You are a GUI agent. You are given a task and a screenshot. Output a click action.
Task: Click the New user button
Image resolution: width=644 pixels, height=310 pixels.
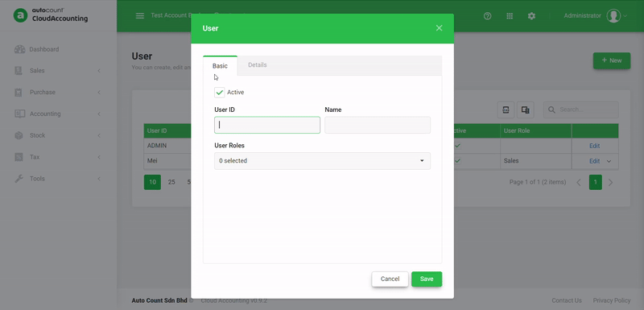point(612,60)
